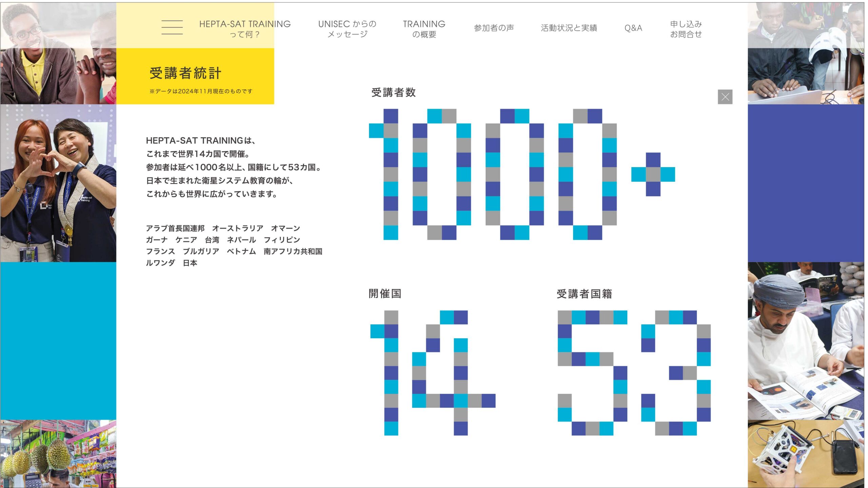This screenshot has height=488, width=868.
Task: Close the statistics panel with X
Action: (725, 97)
